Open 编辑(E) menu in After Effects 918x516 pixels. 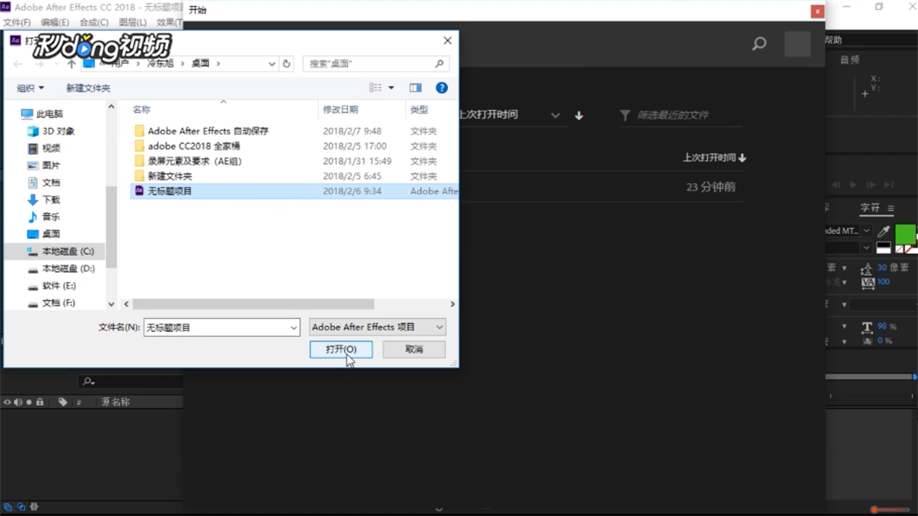(54, 22)
